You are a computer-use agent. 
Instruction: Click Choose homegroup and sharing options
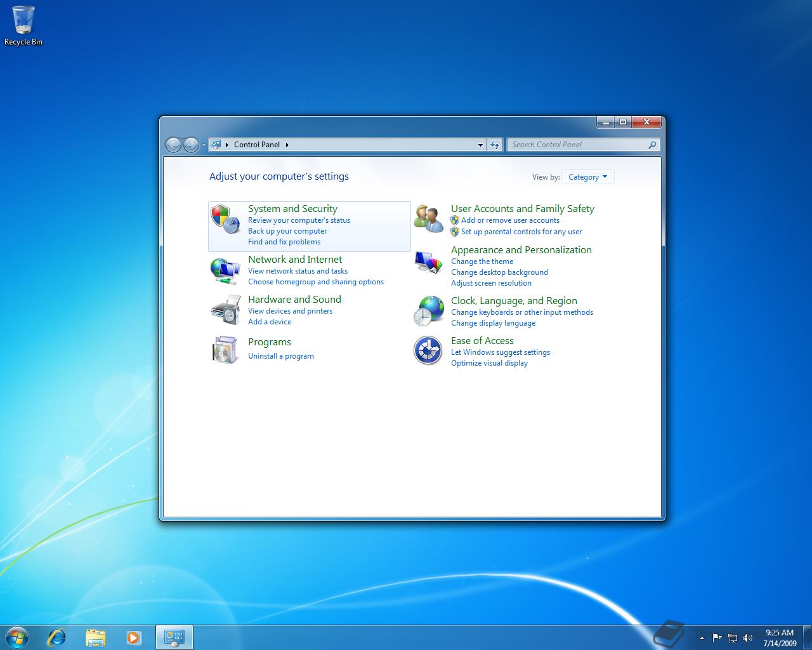(316, 282)
